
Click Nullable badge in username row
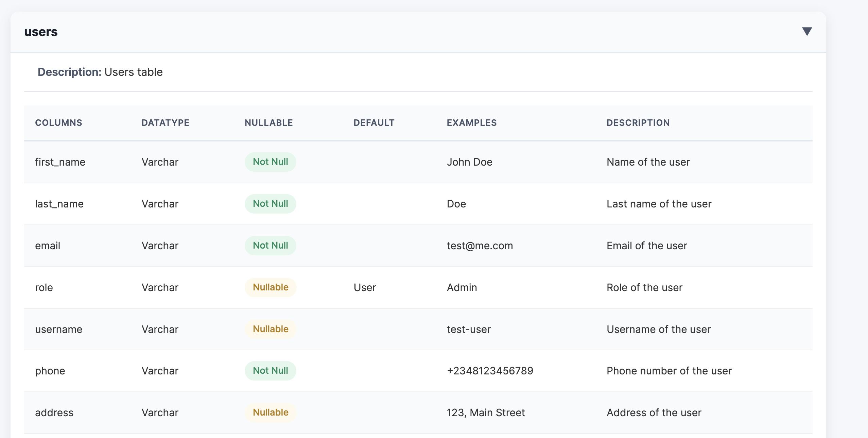click(x=271, y=329)
